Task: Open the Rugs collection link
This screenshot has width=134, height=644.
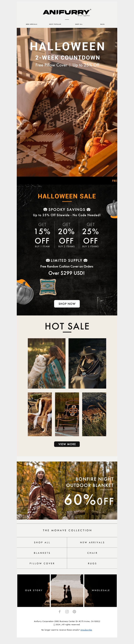Action: tap(92, 563)
